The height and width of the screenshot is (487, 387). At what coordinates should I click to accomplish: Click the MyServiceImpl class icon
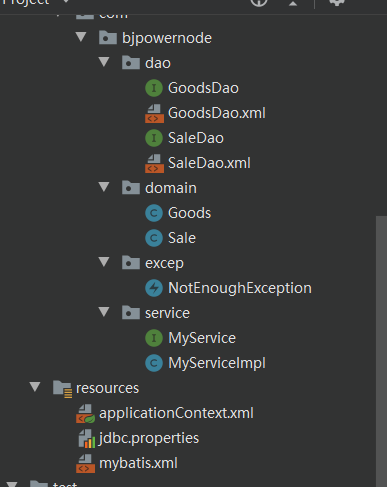coord(154,363)
